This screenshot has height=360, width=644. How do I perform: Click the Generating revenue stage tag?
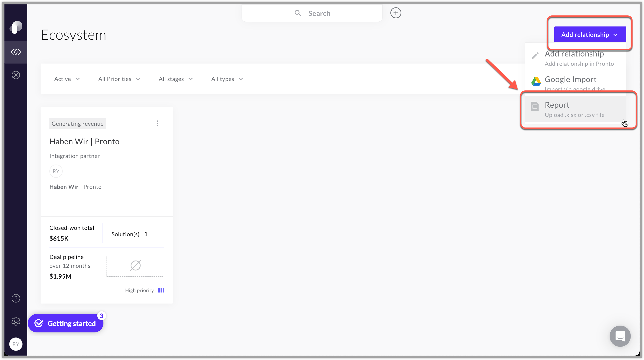click(x=77, y=124)
